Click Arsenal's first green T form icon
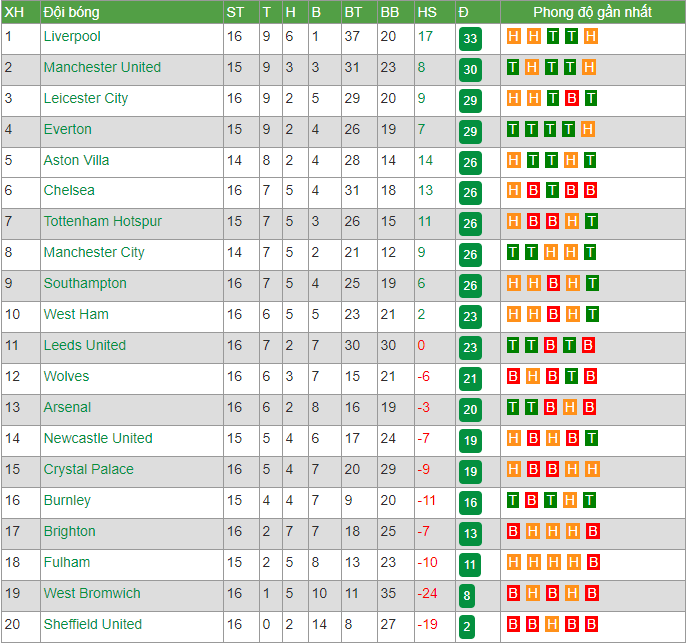The height and width of the screenshot is (644, 688). (x=512, y=408)
